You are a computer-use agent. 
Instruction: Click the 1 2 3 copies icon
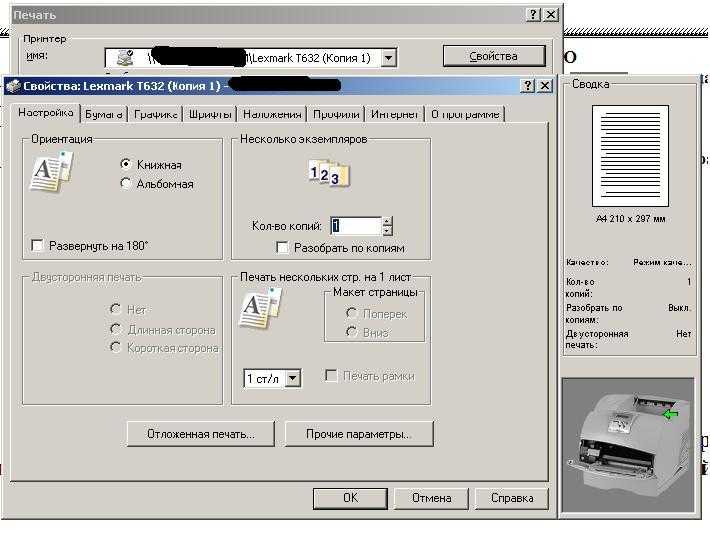click(x=329, y=173)
